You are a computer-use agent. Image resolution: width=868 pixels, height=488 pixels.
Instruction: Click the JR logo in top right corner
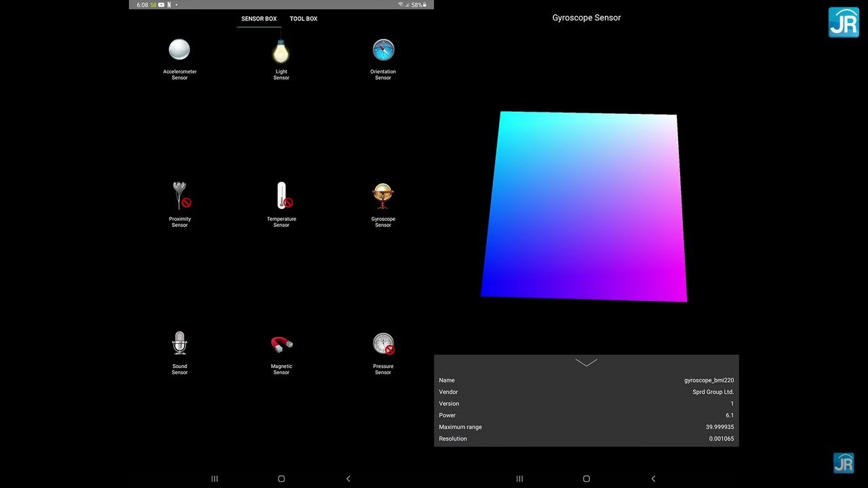(x=843, y=22)
